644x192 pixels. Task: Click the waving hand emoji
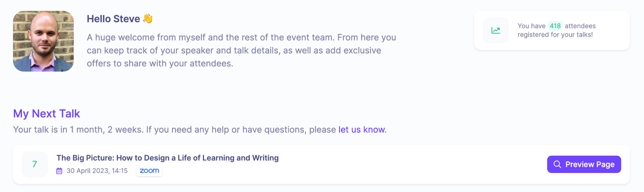[148, 19]
